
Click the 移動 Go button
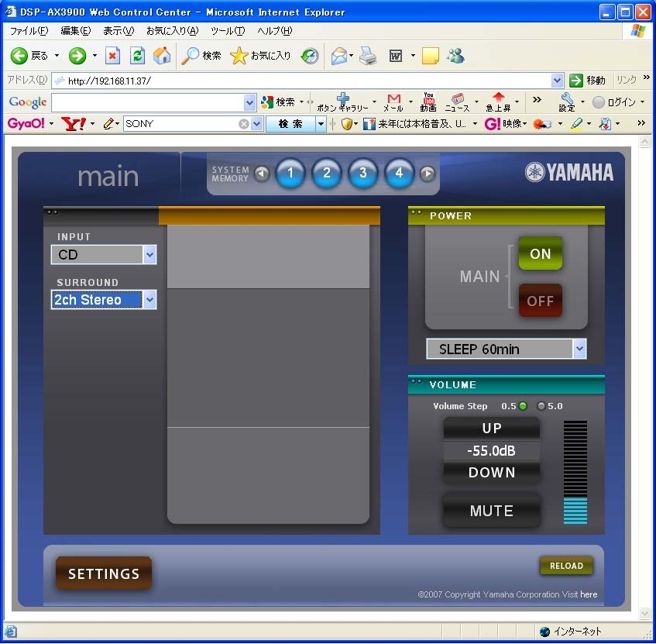[588, 81]
